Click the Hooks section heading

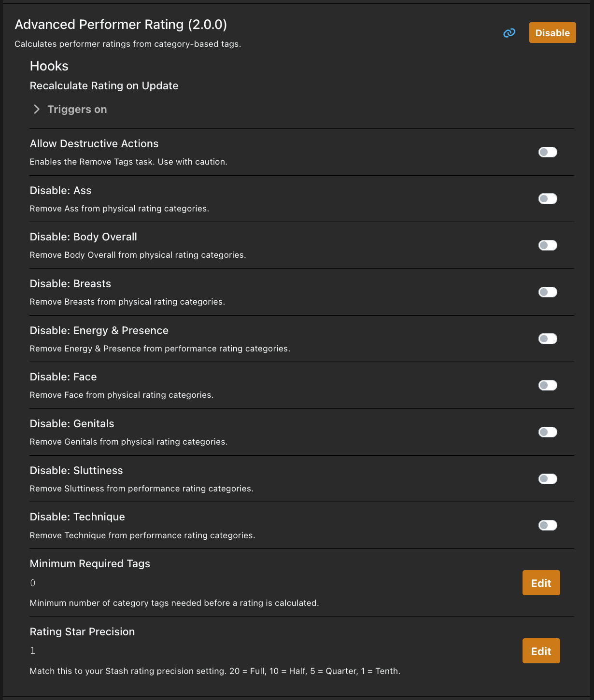(x=49, y=66)
